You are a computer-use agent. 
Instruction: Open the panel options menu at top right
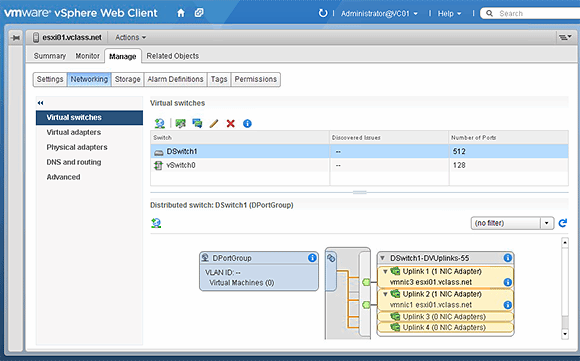[x=565, y=37]
